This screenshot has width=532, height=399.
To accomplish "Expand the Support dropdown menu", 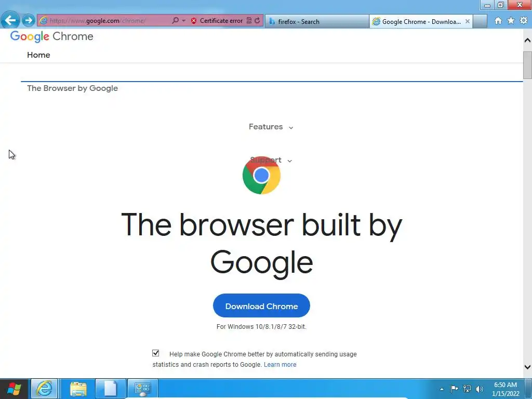I will tap(271, 160).
